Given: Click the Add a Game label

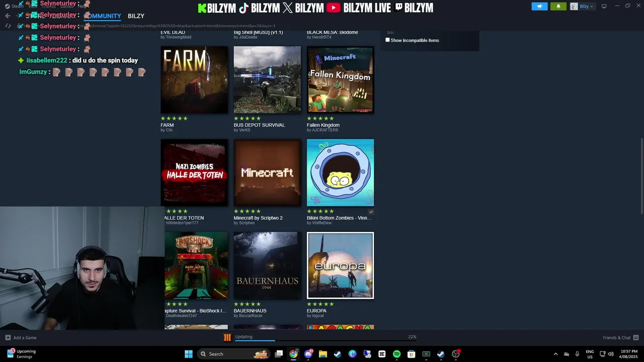Looking at the screenshot, I should click(25, 338).
